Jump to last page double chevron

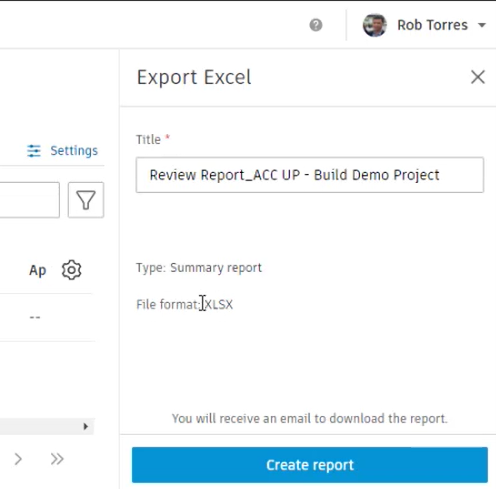pos(57,459)
